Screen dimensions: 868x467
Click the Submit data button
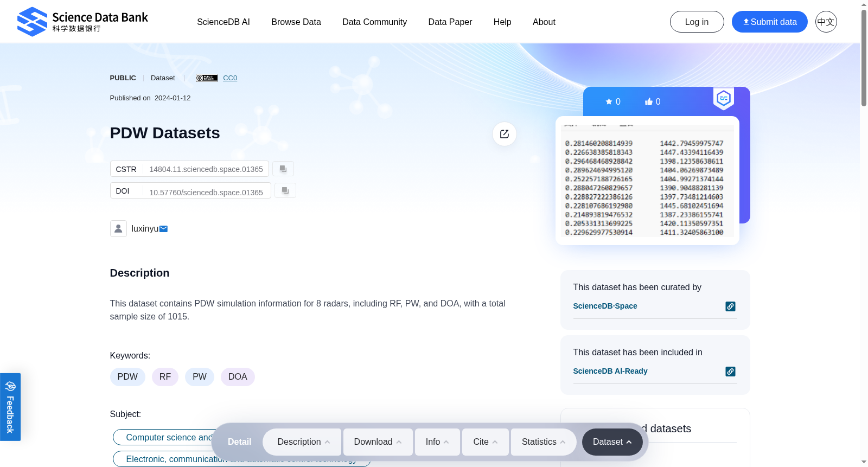[x=769, y=22]
